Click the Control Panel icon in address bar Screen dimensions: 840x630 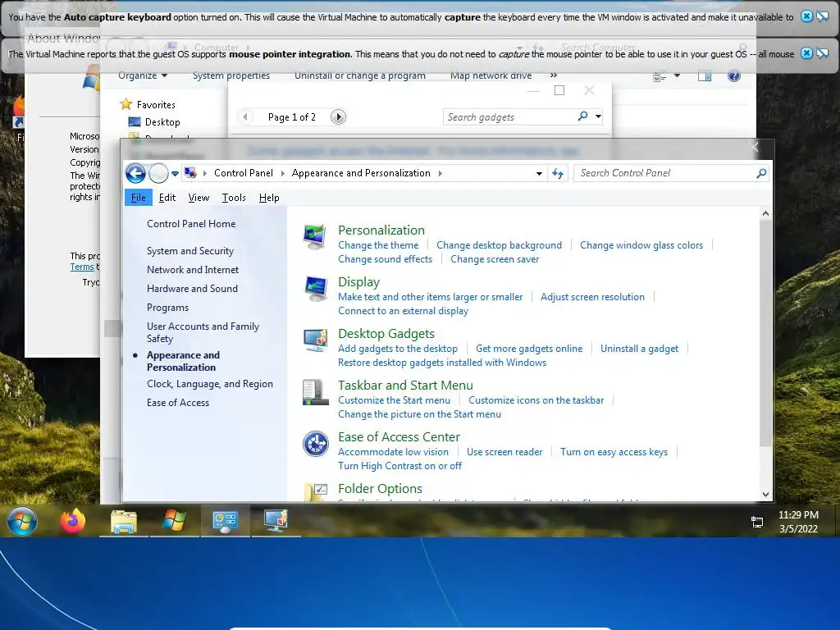(x=190, y=172)
